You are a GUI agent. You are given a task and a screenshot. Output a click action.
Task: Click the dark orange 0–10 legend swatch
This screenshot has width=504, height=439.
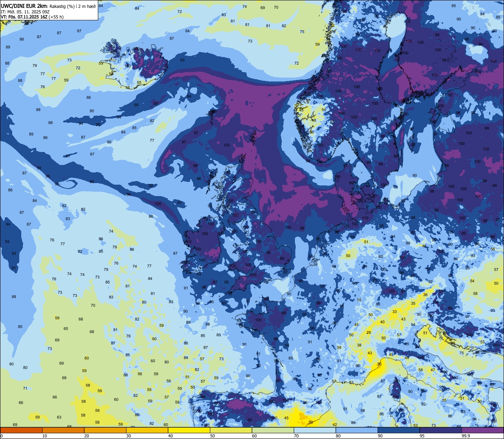pos(21,430)
